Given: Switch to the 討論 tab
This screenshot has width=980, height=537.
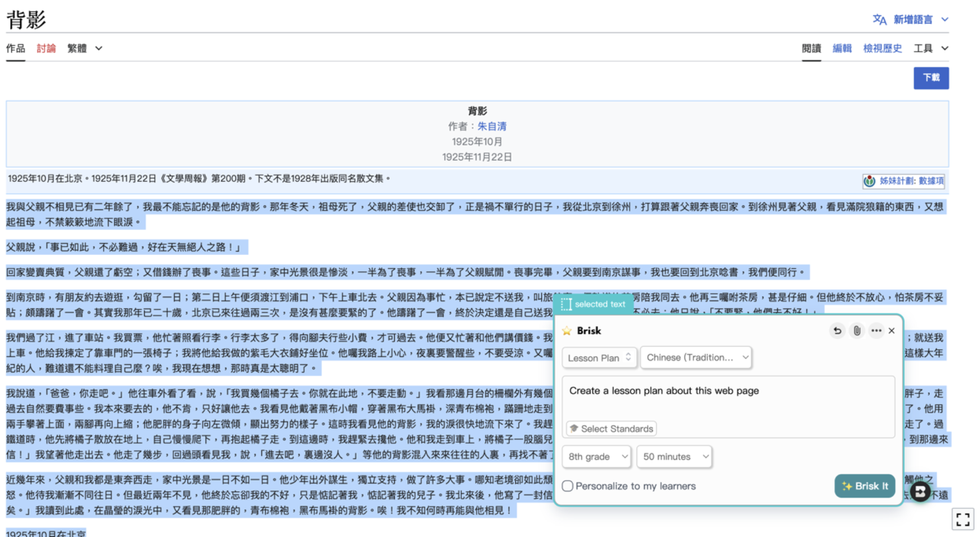Looking at the screenshot, I should (46, 48).
